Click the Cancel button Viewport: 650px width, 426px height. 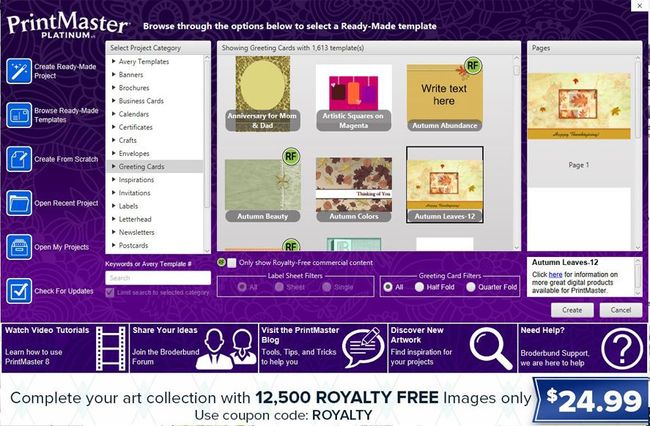point(621,310)
